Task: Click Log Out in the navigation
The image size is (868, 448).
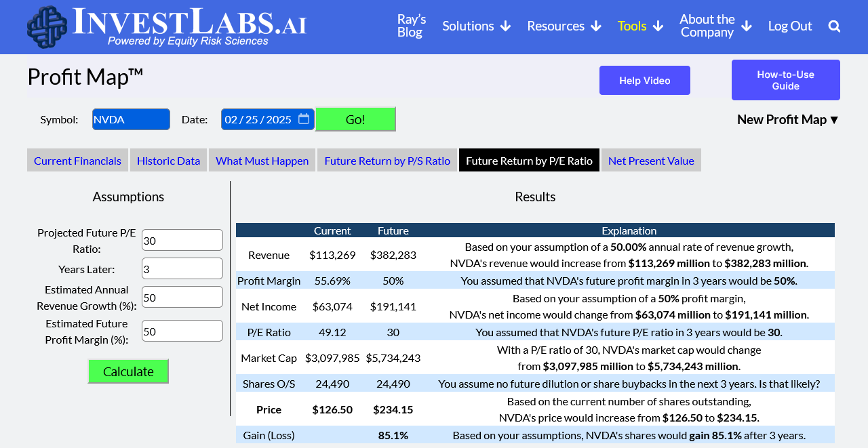Action: click(x=789, y=26)
